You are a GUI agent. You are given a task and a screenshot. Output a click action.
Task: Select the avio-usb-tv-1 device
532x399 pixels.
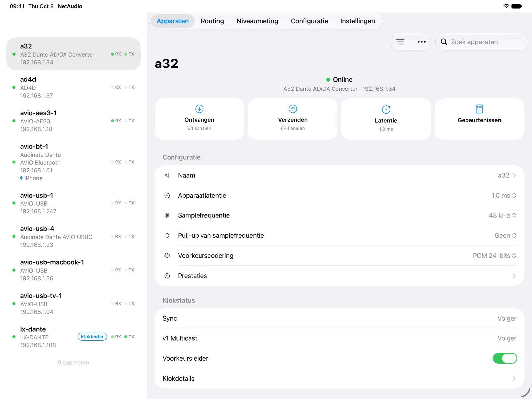coord(73,304)
